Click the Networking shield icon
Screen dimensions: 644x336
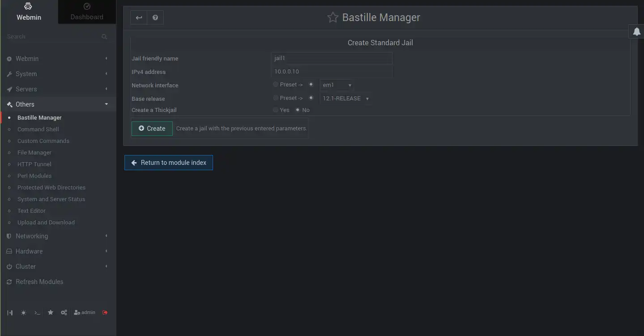point(9,236)
